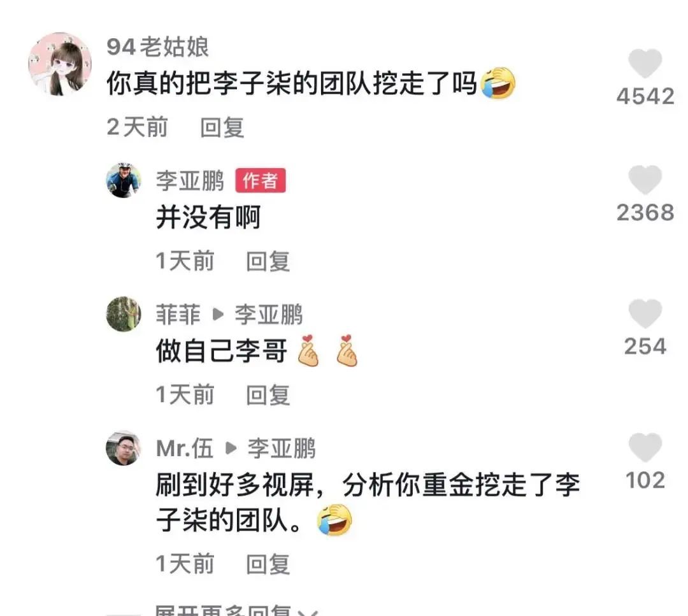Open the Mr.伍 username

click(x=185, y=448)
